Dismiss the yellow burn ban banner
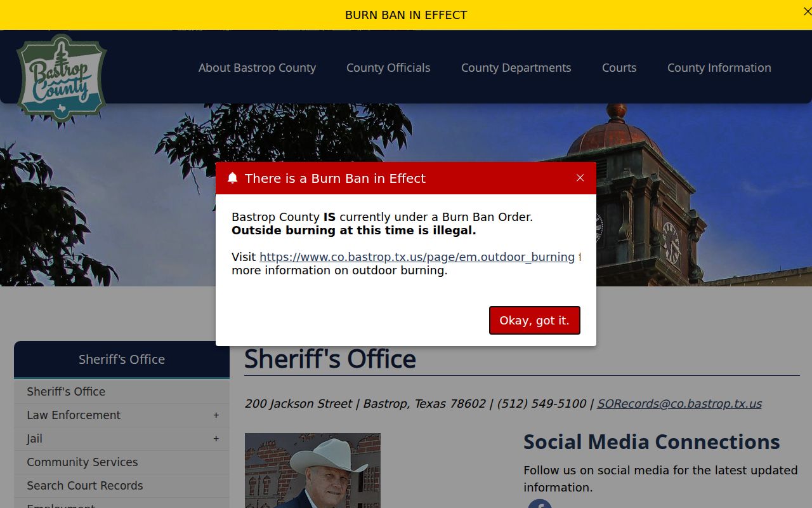 [x=807, y=11]
